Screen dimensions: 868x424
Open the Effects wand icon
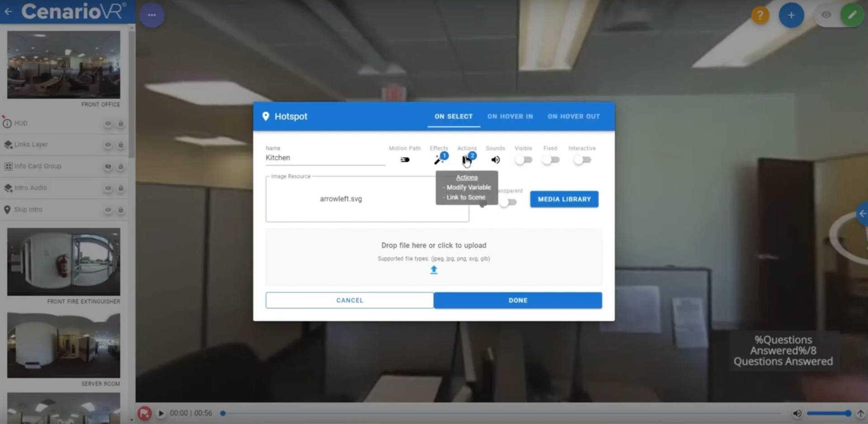(439, 160)
